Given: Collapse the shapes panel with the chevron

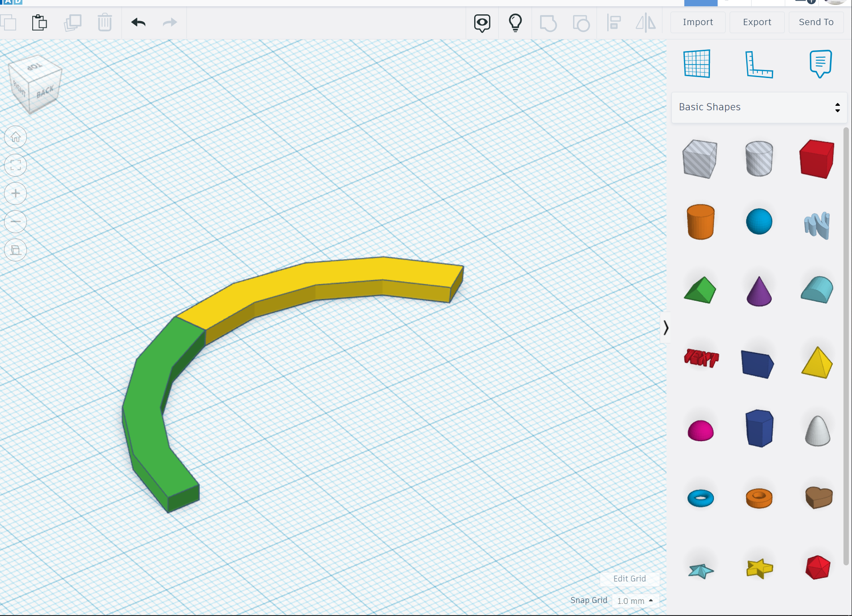Looking at the screenshot, I should tap(666, 328).
